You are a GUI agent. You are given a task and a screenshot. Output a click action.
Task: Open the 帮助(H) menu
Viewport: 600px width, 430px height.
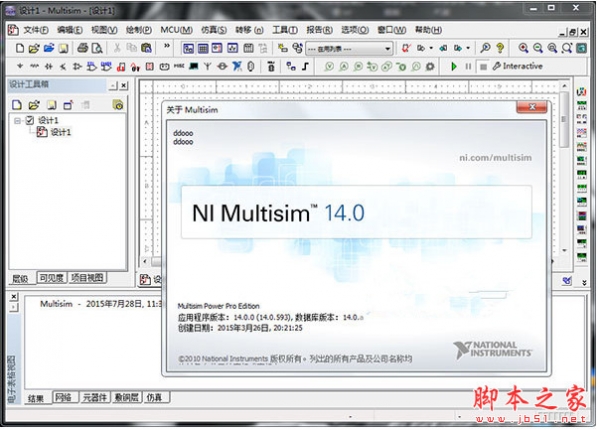(x=429, y=30)
